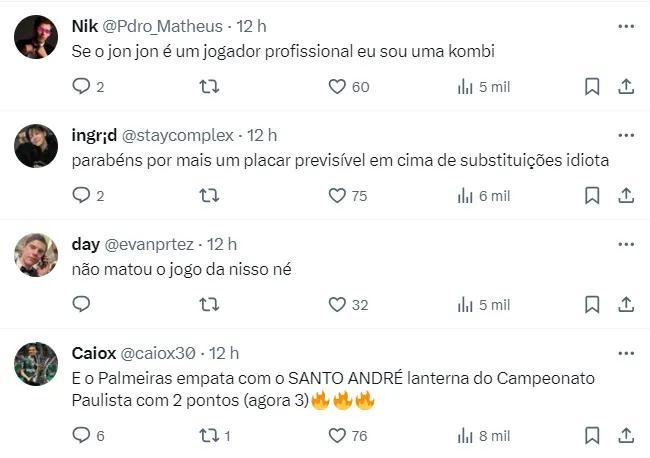Retweet ingr;d's tweet about substituições
The height and width of the screenshot is (458, 650).
210,196
